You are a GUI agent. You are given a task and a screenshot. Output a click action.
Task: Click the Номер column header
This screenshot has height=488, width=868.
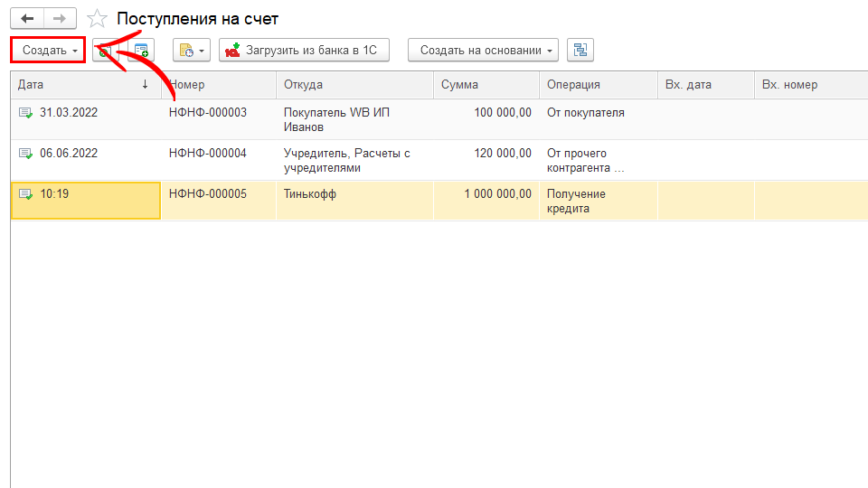pyautogui.click(x=218, y=85)
